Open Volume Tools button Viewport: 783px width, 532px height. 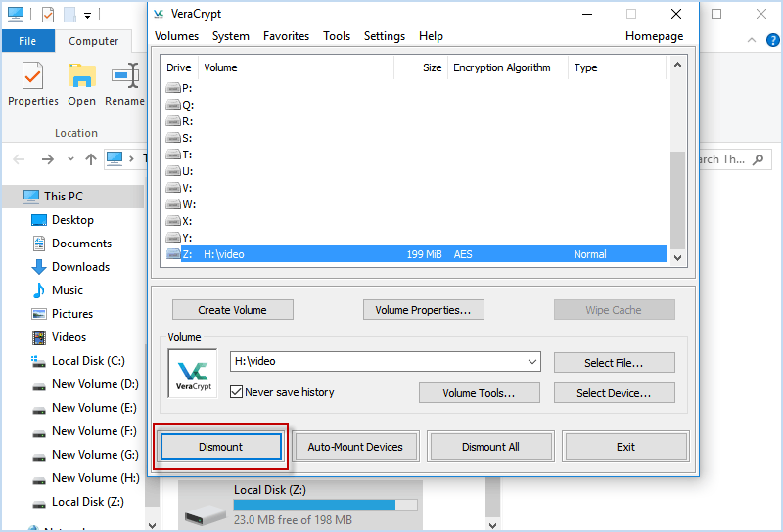pyautogui.click(x=479, y=393)
